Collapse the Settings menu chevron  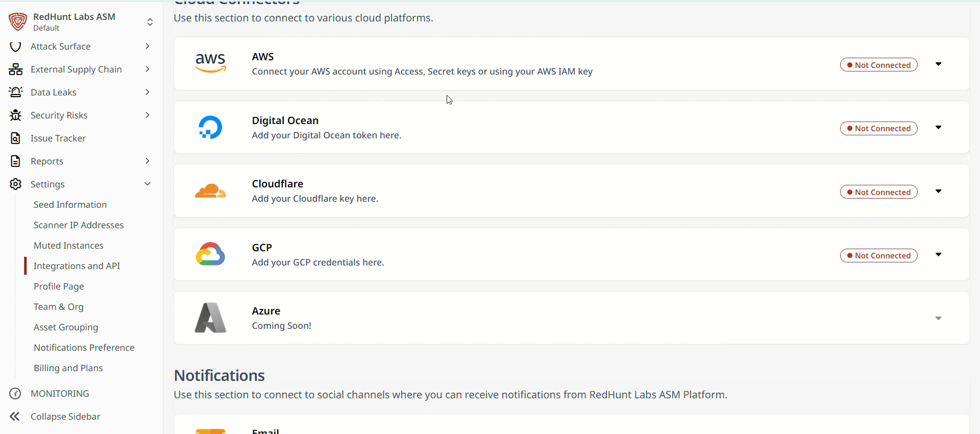click(x=148, y=184)
